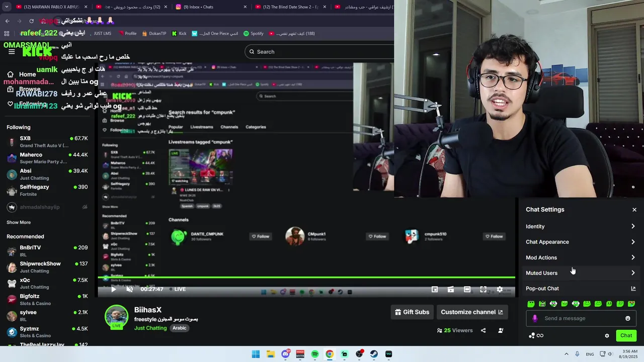644x362 pixels.
Task: Click the Send a message field
Action: (x=581, y=318)
